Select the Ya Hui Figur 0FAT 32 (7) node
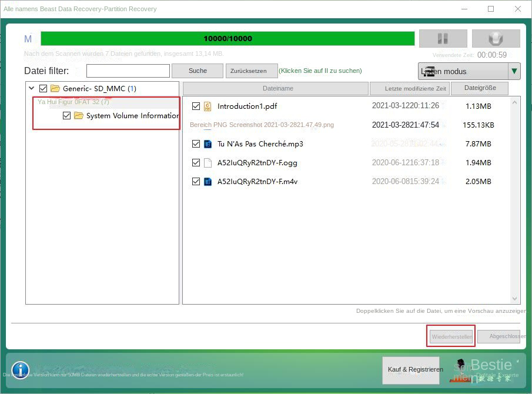The height and width of the screenshot is (394, 532). (73, 102)
